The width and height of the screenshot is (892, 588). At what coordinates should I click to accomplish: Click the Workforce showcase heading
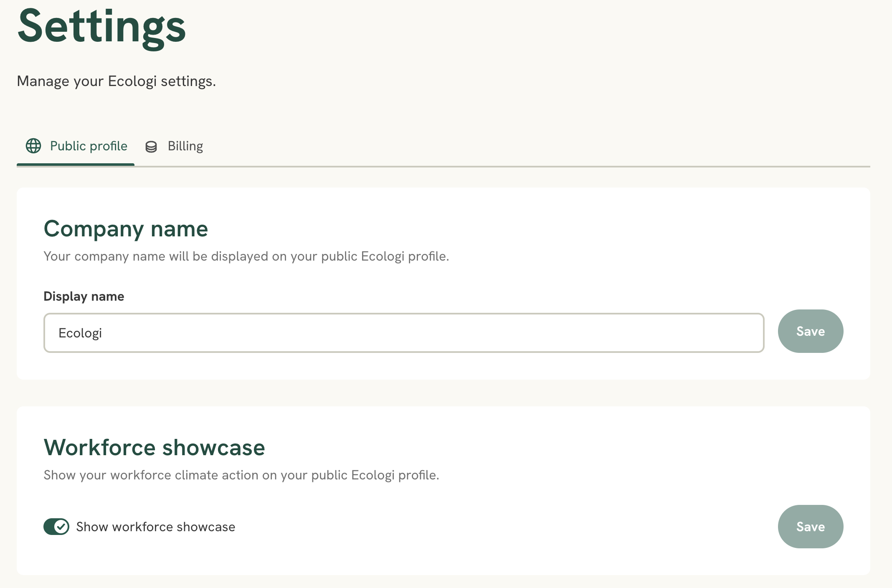[154, 447]
